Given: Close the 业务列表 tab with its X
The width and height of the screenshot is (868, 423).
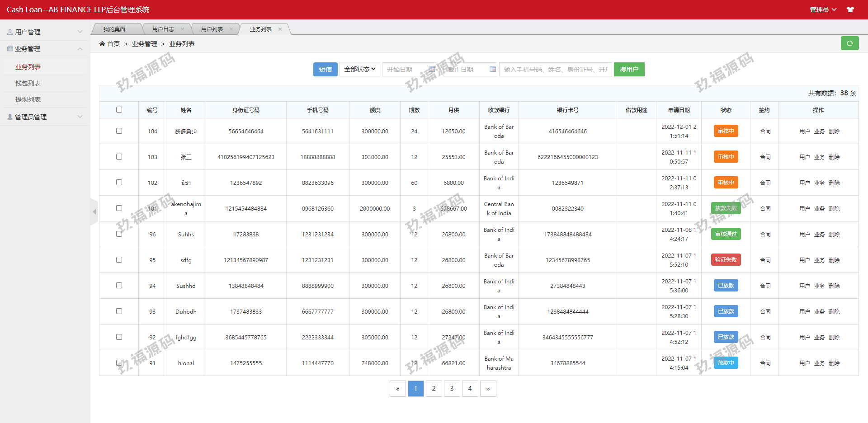Looking at the screenshot, I should [x=280, y=29].
